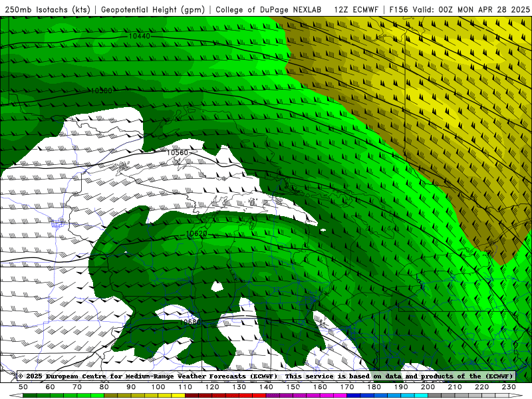Click the dark blue swatch right of the 170 mark

click(354, 396)
